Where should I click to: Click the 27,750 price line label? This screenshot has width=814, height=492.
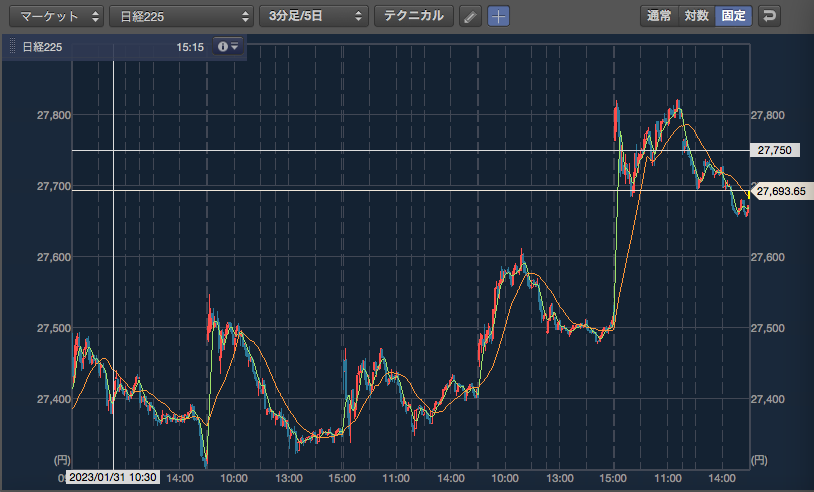tap(775, 151)
